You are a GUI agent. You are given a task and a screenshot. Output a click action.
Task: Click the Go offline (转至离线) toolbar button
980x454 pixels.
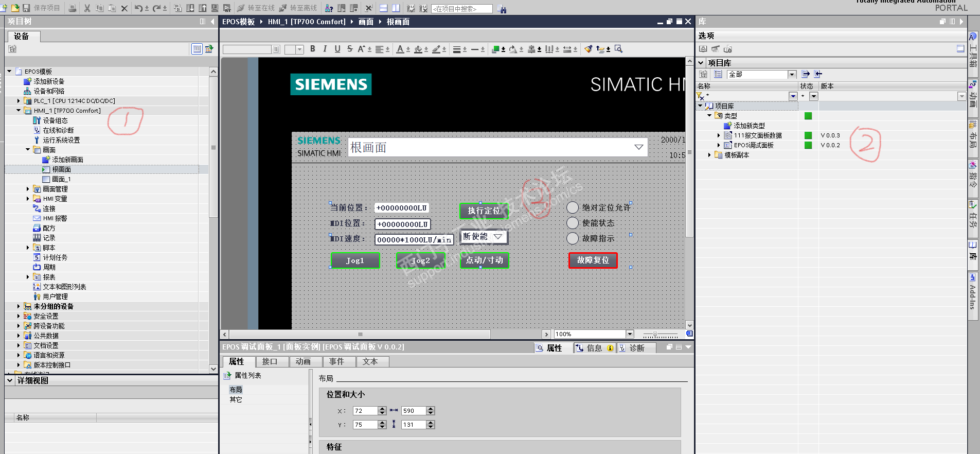coord(298,8)
